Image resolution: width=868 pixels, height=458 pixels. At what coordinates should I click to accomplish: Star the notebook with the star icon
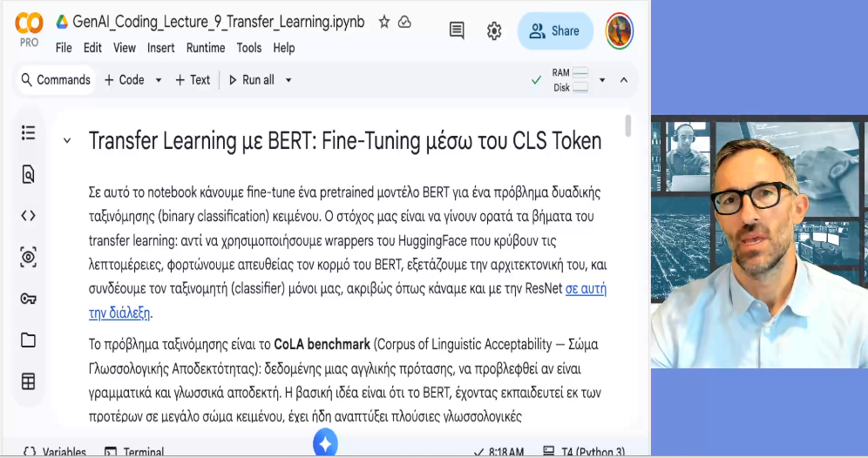(x=384, y=22)
